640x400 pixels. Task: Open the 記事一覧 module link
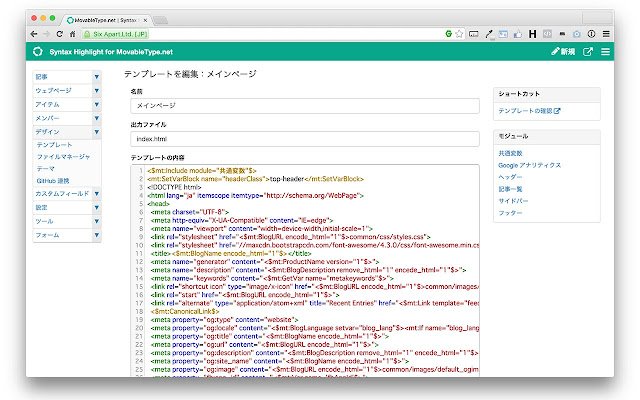tap(510, 189)
